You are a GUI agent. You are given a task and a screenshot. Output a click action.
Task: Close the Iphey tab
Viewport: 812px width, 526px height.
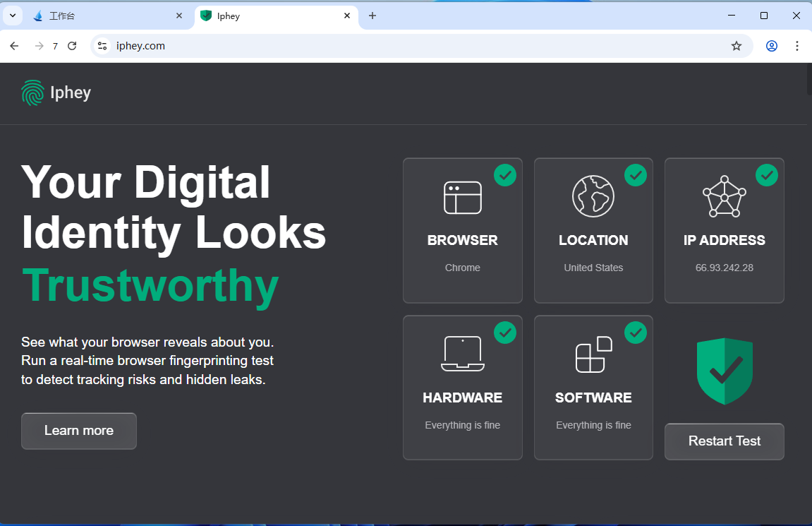(x=347, y=16)
